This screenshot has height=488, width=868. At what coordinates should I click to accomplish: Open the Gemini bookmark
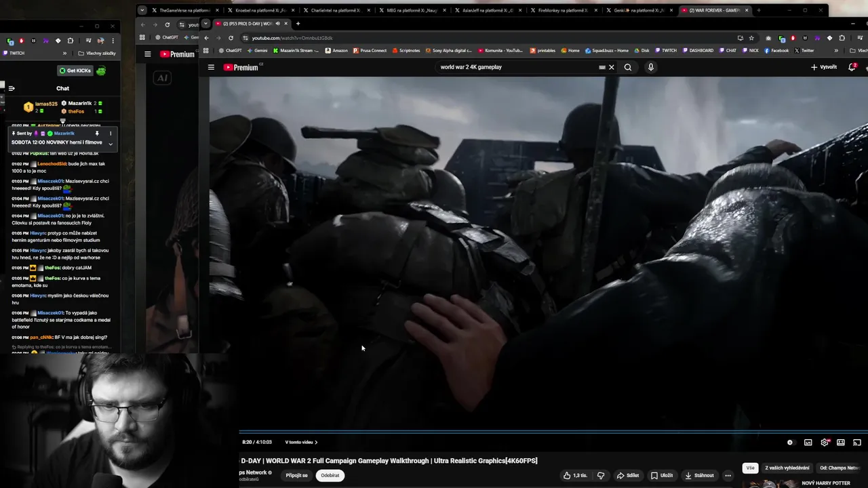[x=256, y=50]
